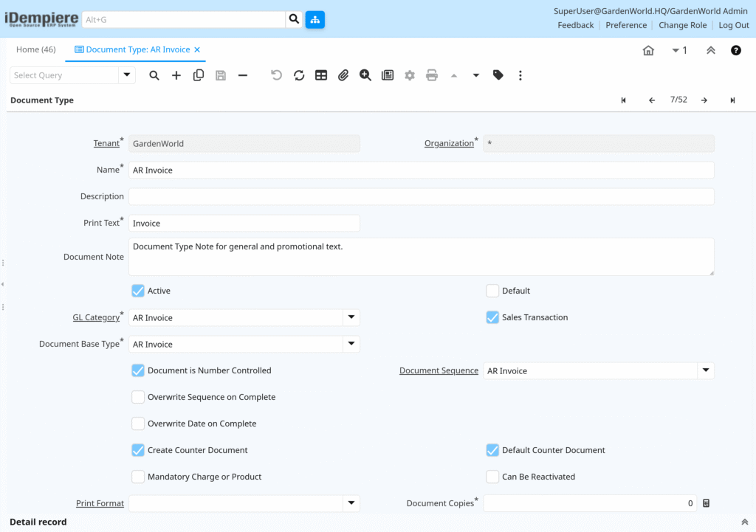Open the Report icon
756x532 pixels.
[387, 75]
